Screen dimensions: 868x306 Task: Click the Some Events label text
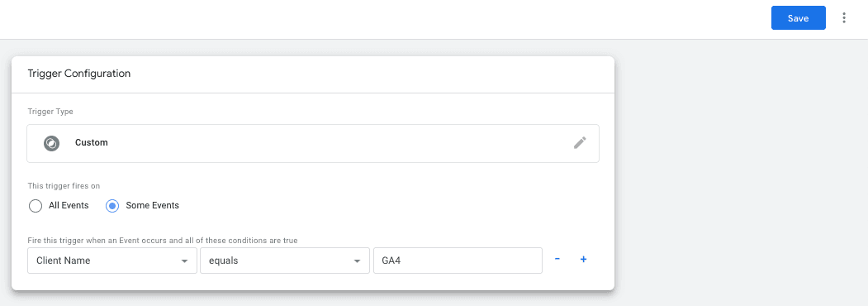(x=152, y=206)
